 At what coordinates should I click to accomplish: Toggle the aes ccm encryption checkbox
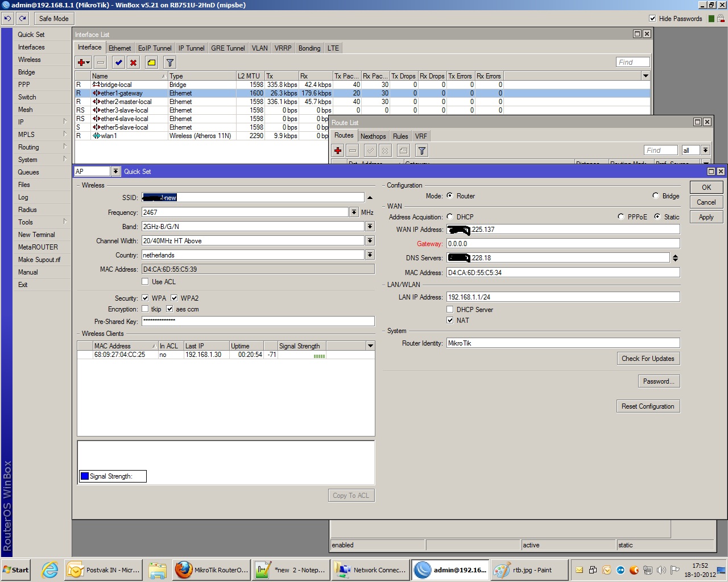coord(169,309)
